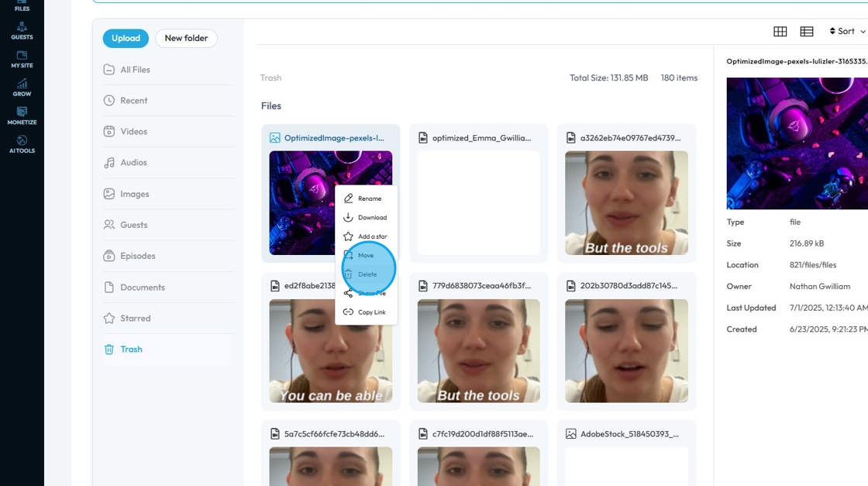
Task: Select Copy Link in the context menu
Action: (x=366, y=312)
